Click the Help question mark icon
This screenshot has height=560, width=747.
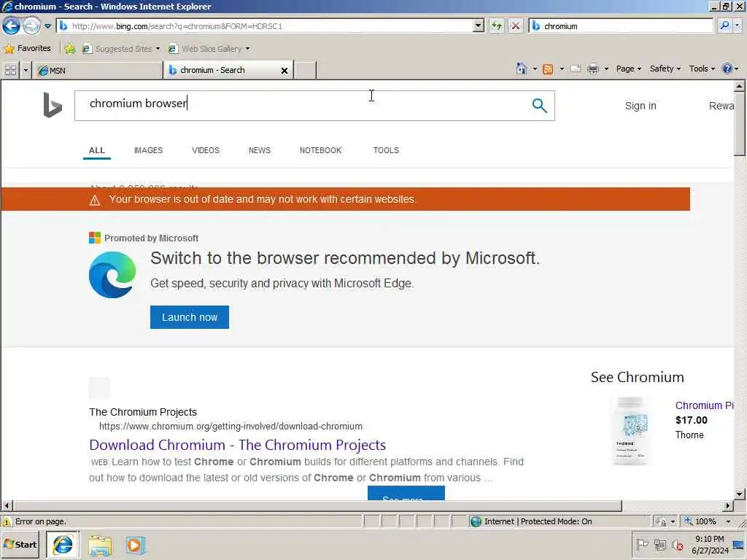tap(727, 69)
